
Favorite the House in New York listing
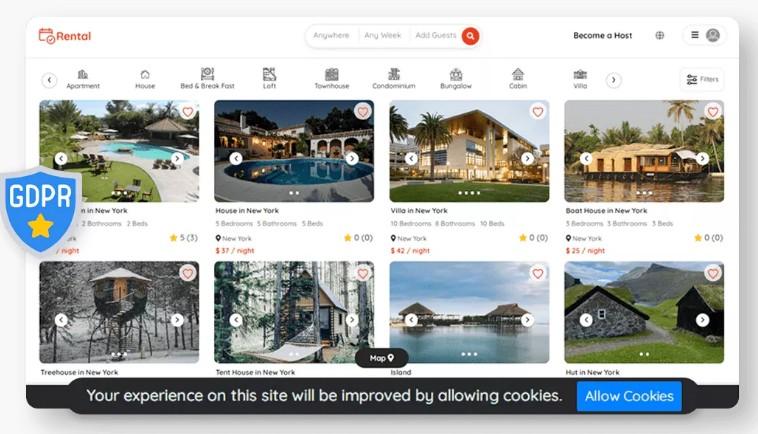pos(363,112)
